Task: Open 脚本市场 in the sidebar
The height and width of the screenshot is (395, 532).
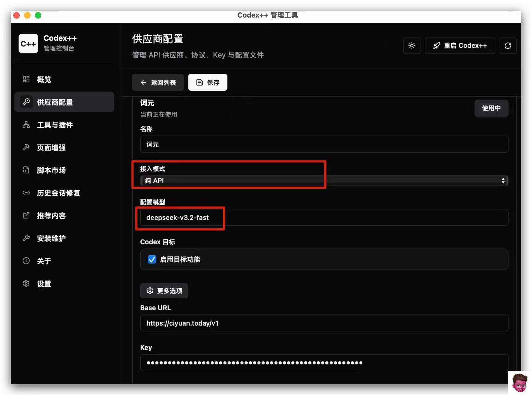Action: (64, 170)
